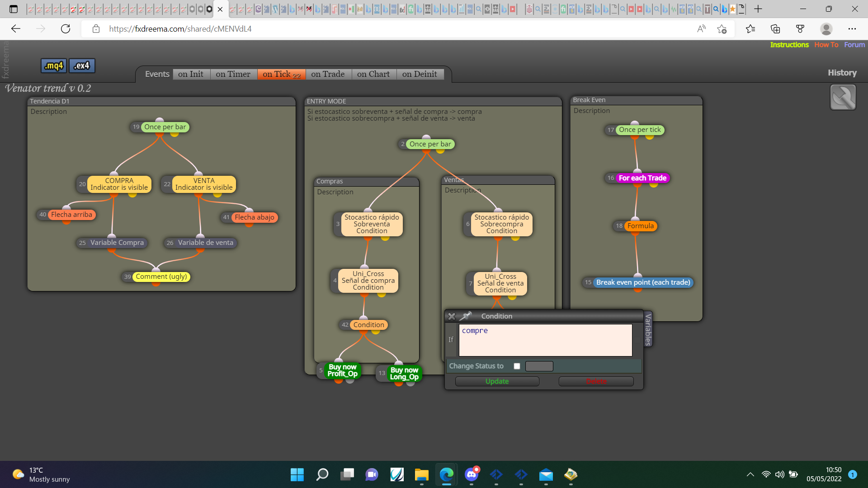Focus the If condition text field

click(x=545, y=340)
